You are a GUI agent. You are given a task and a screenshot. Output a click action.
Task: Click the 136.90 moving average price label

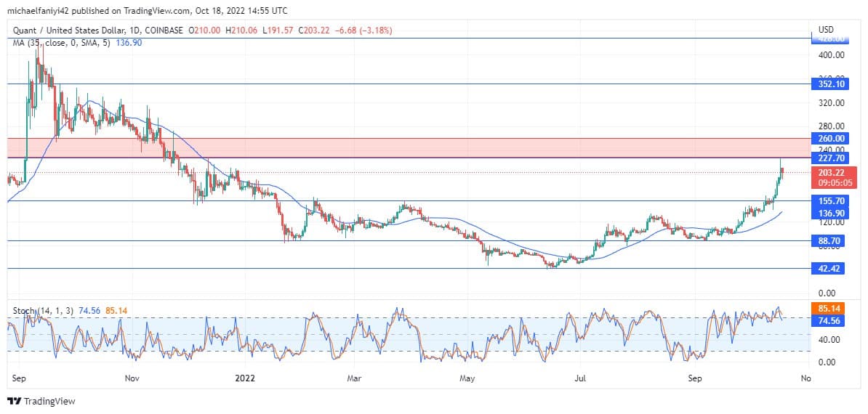831,213
